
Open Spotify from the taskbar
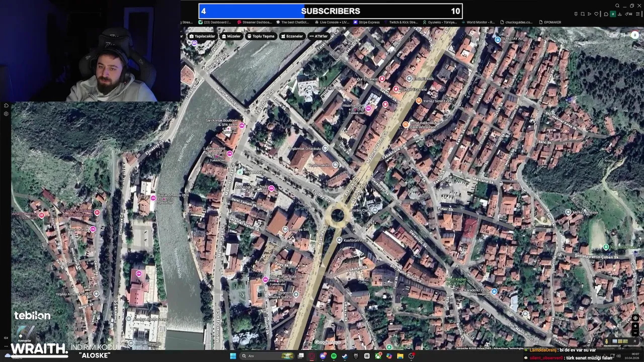(x=334, y=356)
